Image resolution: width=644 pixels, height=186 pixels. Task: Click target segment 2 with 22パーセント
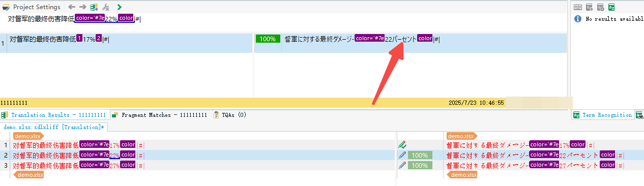tap(543, 155)
